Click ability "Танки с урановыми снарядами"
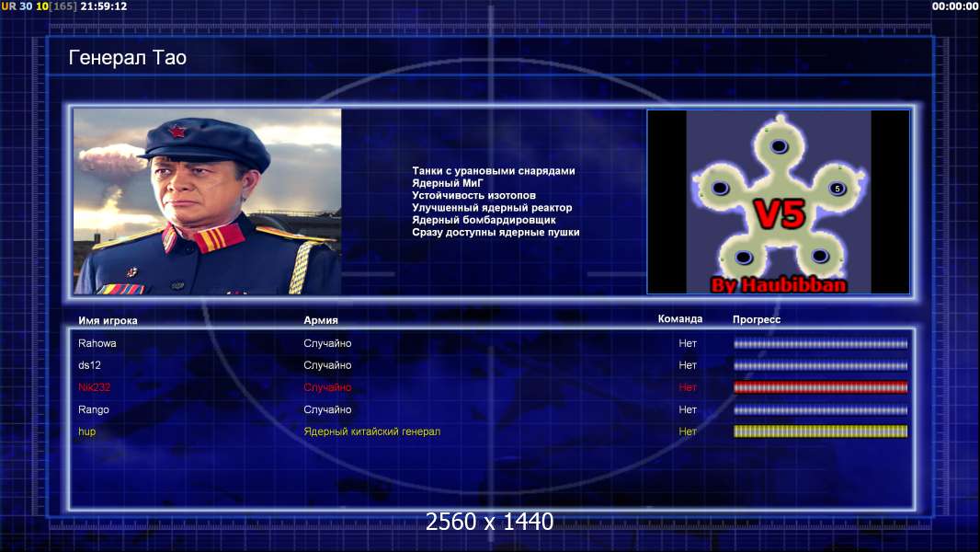 (x=493, y=171)
